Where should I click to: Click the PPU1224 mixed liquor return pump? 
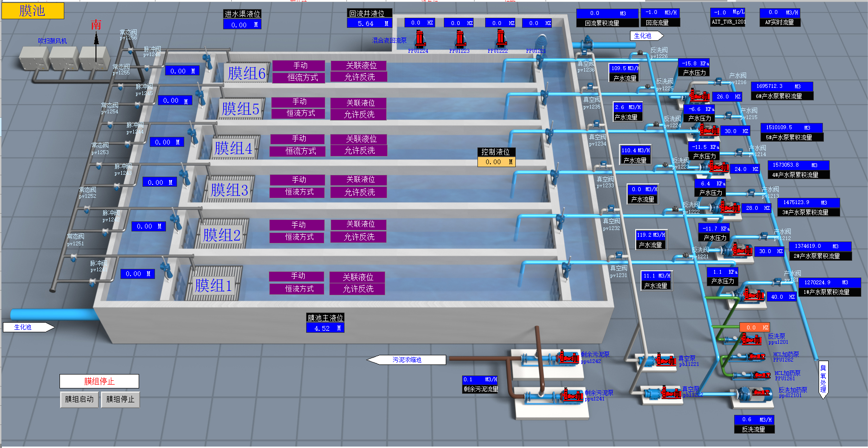[420, 38]
